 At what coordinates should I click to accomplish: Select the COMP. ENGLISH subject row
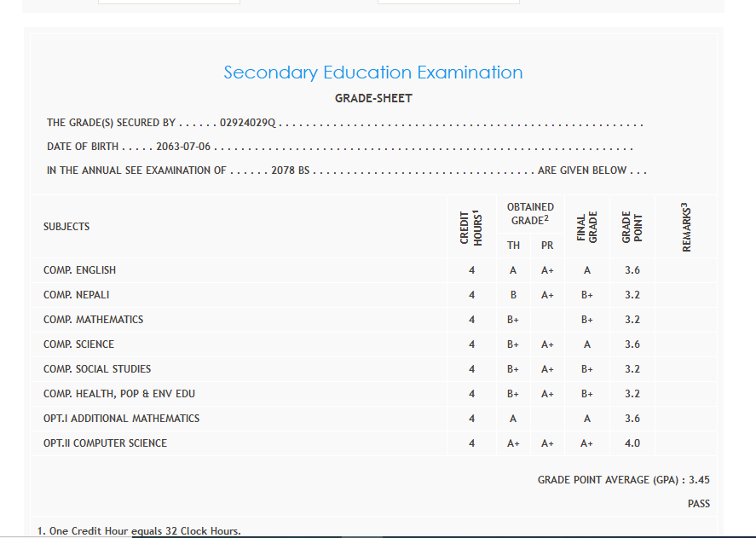pyautogui.click(x=79, y=270)
